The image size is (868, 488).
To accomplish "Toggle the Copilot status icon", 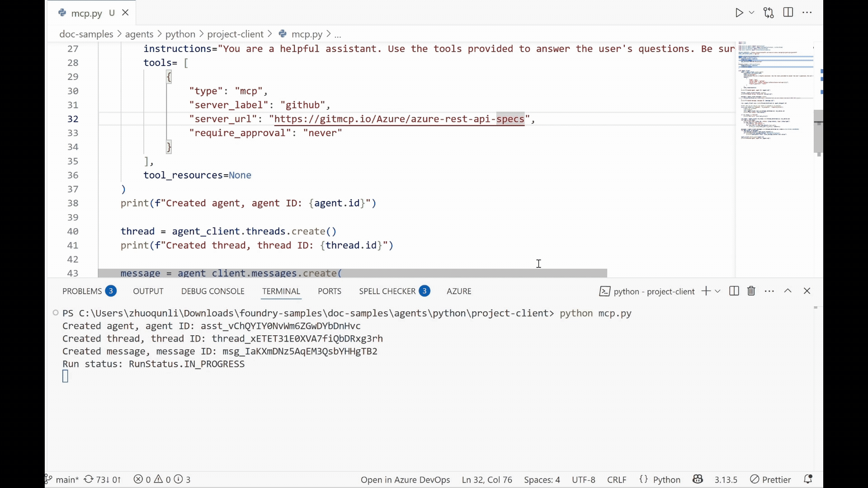I will click(698, 479).
